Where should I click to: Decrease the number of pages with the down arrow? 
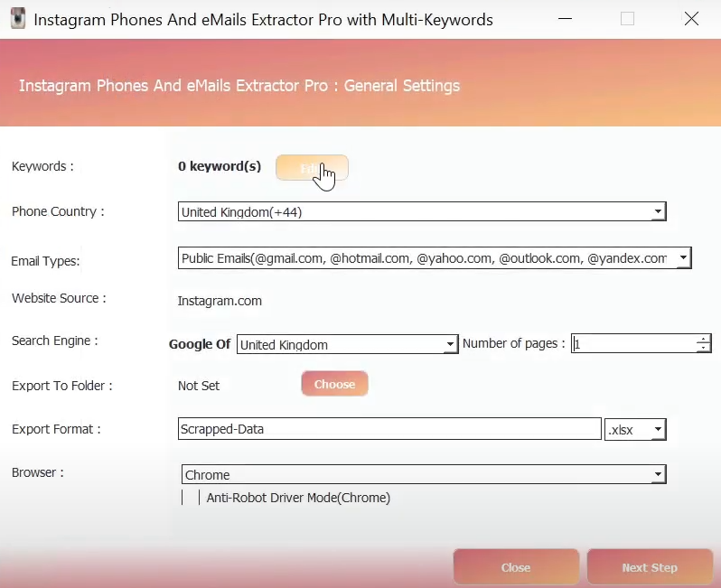point(703,349)
